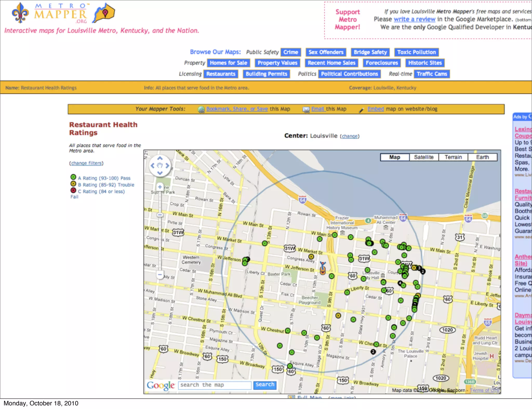Open the Traffic Cams map
The image size is (532, 409).
[432, 74]
